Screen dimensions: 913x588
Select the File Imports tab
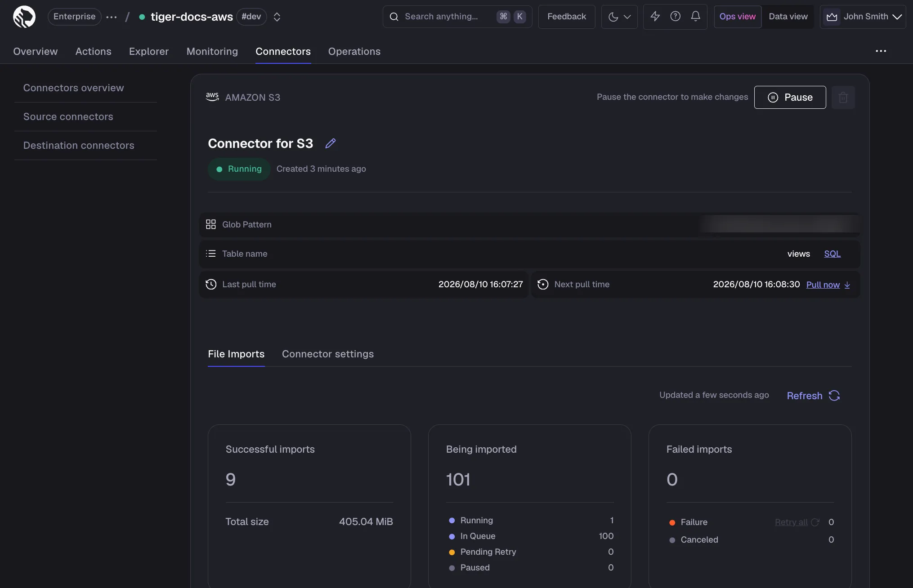coord(236,354)
